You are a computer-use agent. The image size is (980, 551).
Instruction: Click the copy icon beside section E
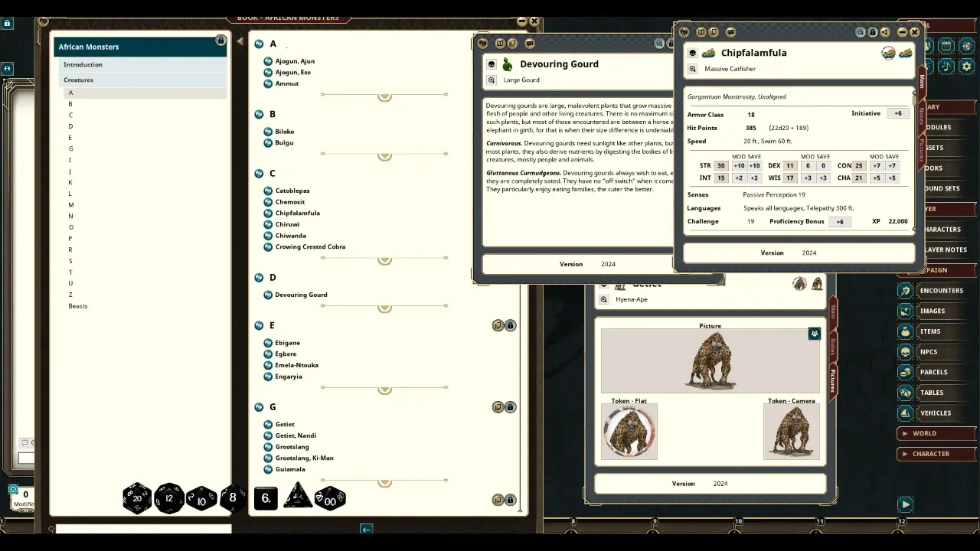(x=498, y=325)
